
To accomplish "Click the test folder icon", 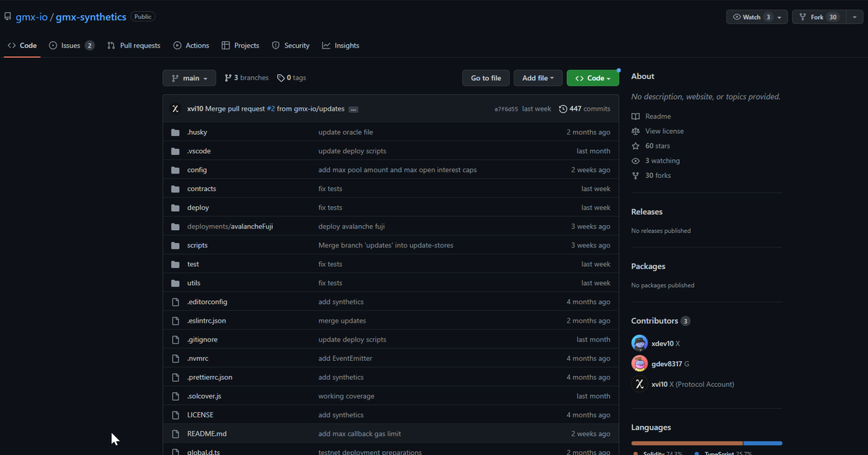I will point(175,264).
